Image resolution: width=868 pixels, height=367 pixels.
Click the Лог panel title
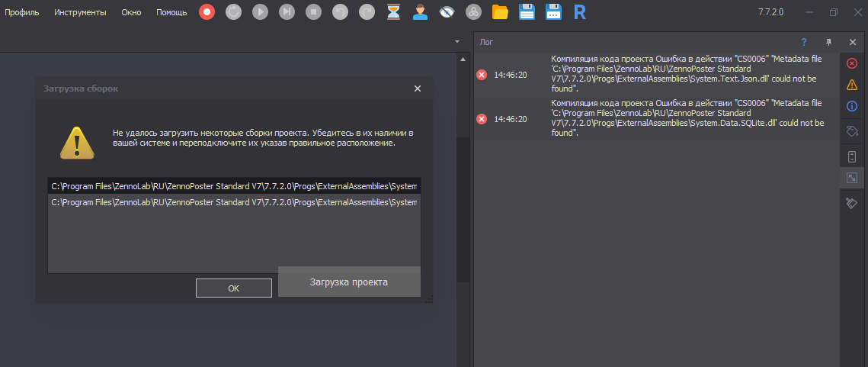coord(486,42)
